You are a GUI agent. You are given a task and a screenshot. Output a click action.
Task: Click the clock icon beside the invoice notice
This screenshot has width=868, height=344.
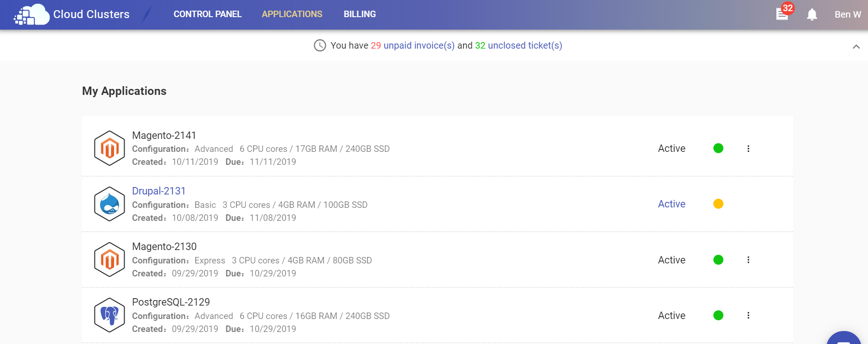pos(320,45)
